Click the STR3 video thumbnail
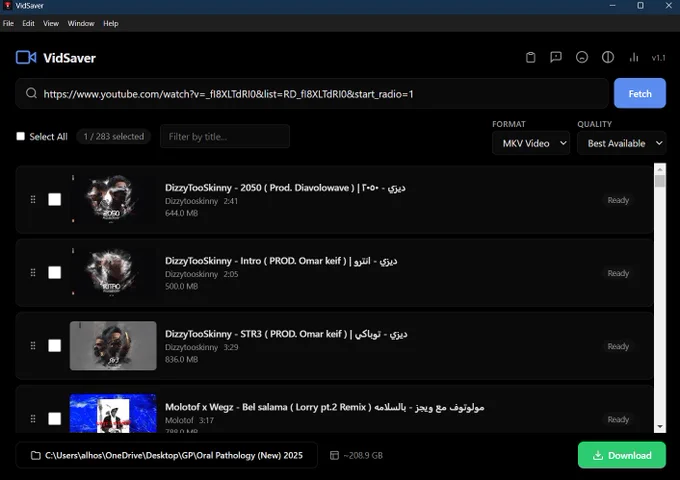 coord(113,346)
